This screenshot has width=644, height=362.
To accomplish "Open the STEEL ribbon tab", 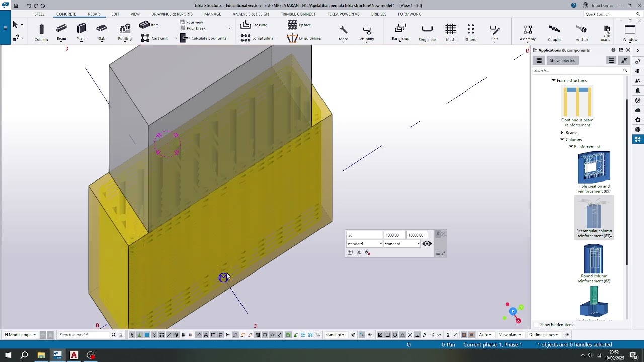I will pos(39,14).
